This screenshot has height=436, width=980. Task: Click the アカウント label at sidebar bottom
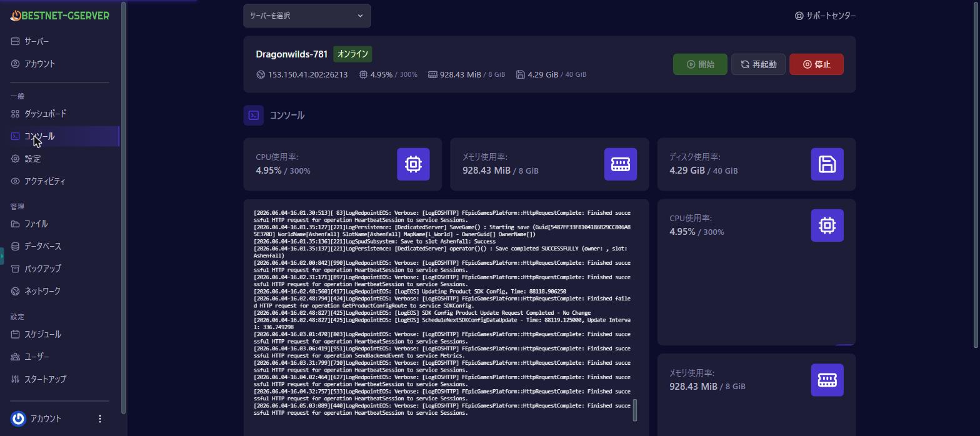[46, 419]
